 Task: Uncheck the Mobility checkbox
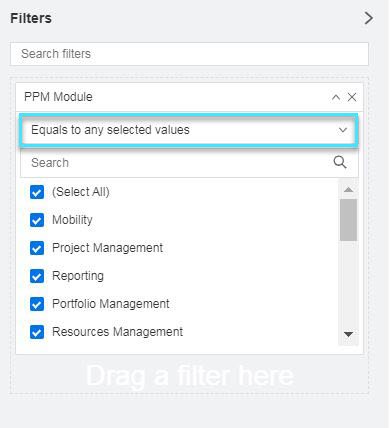[x=37, y=220]
